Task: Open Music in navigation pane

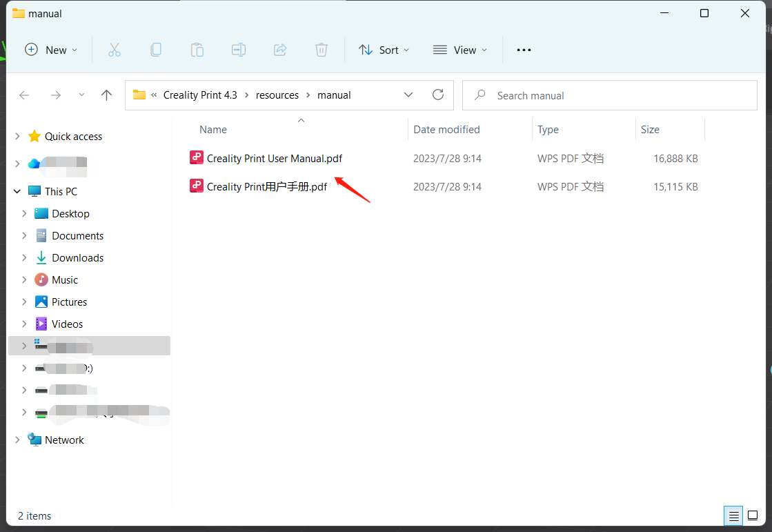Action: coord(65,280)
